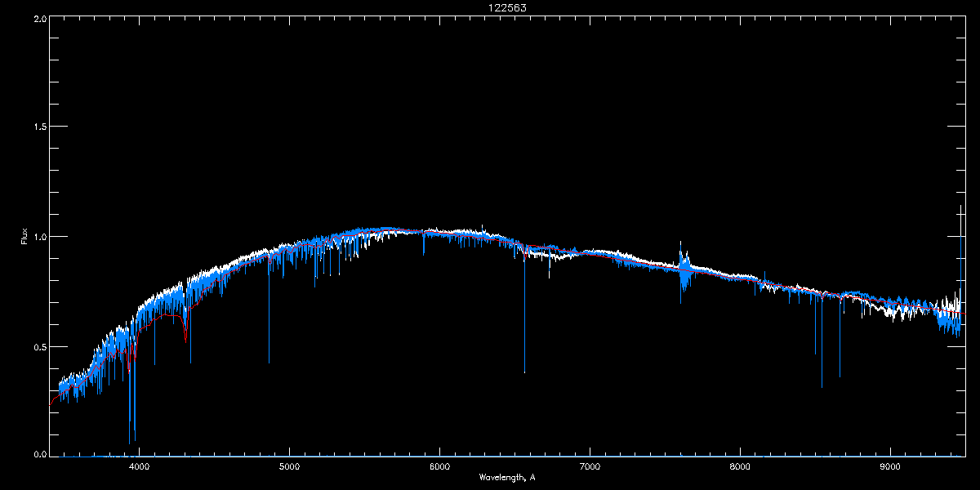Click the noisy blue band near 7600
Image resolution: width=980 pixels, height=490 pixels.
pyautogui.click(x=684, y=269)
